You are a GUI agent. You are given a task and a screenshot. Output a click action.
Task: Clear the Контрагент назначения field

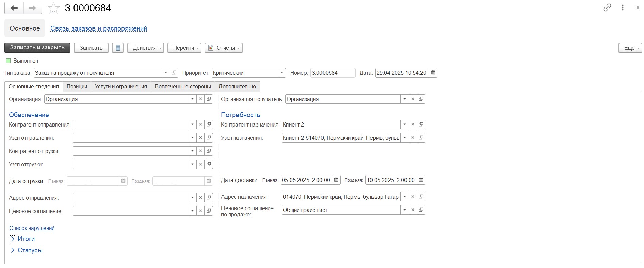point(413,124)
